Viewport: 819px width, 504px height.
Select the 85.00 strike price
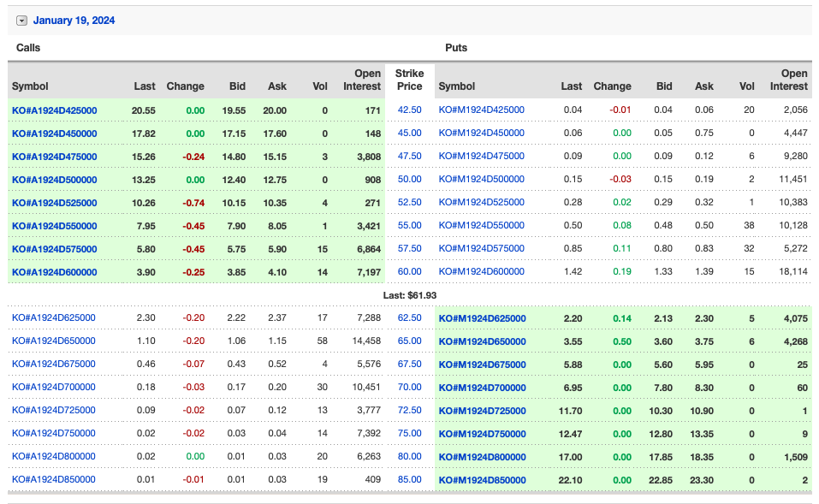pos(409,479)
